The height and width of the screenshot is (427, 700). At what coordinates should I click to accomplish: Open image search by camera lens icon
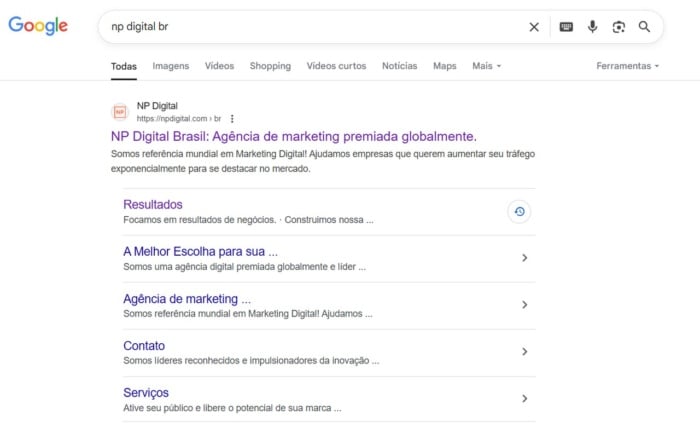coord(618,27)
